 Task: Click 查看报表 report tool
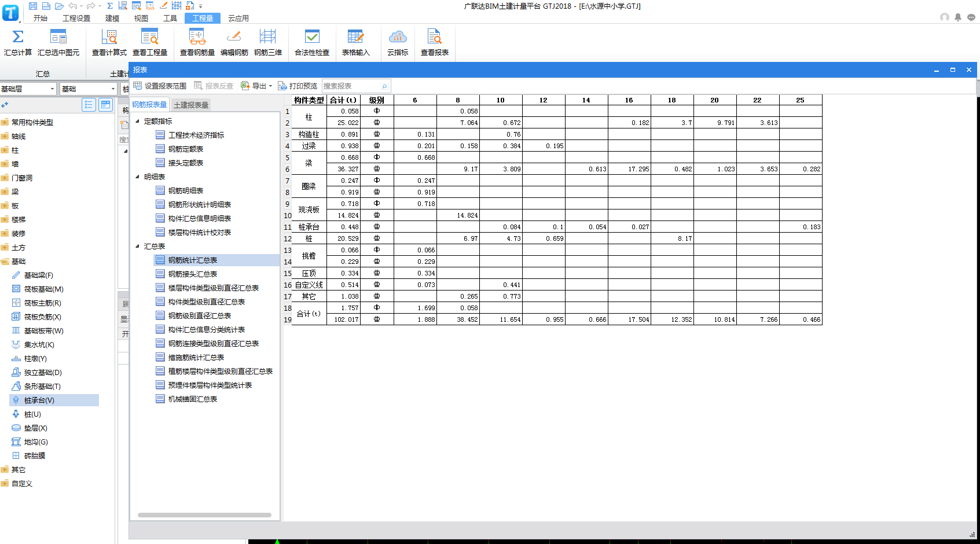pos(435,43)
